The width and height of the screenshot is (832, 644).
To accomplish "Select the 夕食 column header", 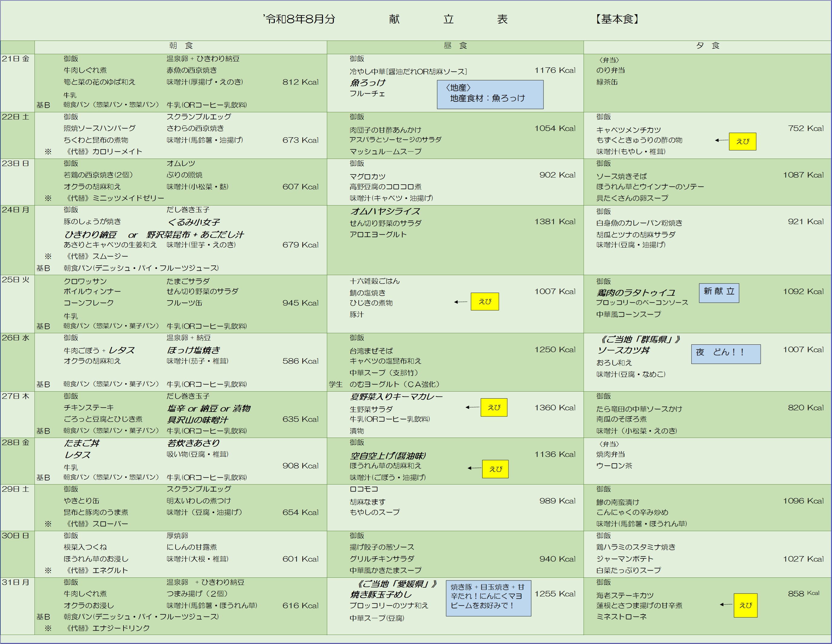I will coord(707,46).
